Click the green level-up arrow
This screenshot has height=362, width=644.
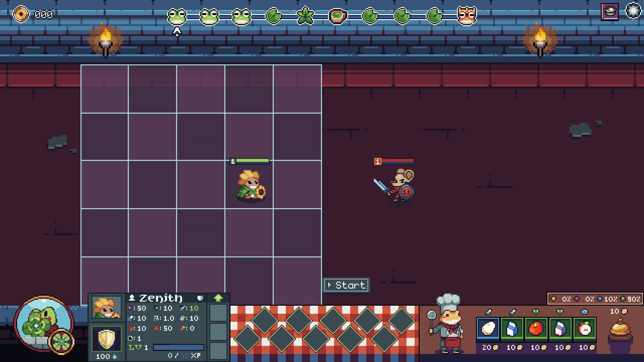[218, 298]
